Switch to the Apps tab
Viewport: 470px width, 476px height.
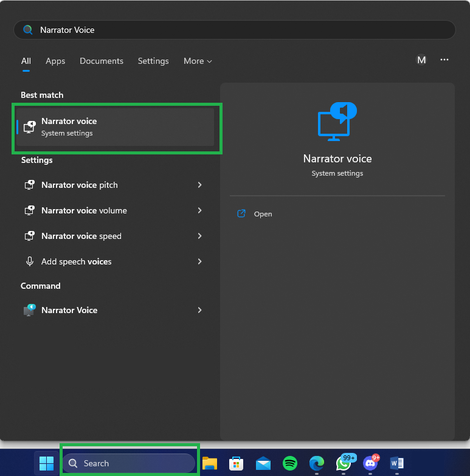55,61
